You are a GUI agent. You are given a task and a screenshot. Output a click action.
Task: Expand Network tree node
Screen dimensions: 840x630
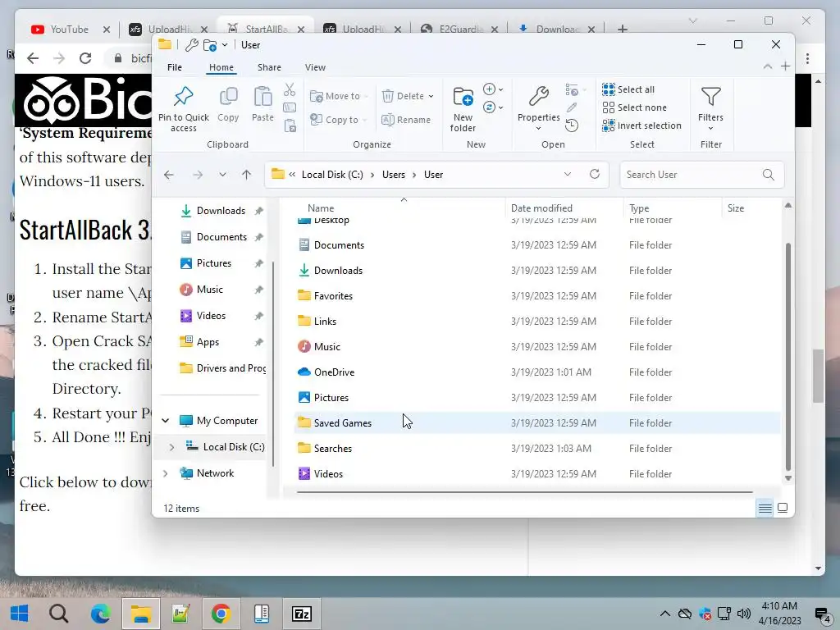166,473
